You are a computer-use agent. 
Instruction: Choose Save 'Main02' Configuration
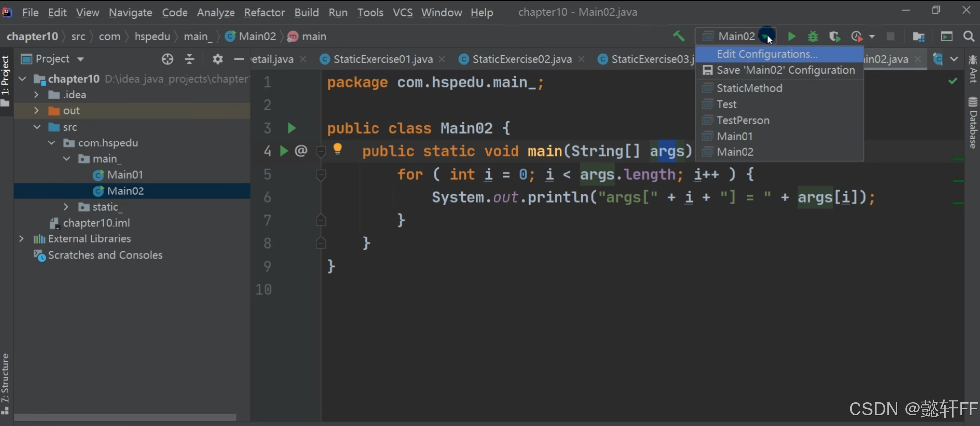[780, 70]
